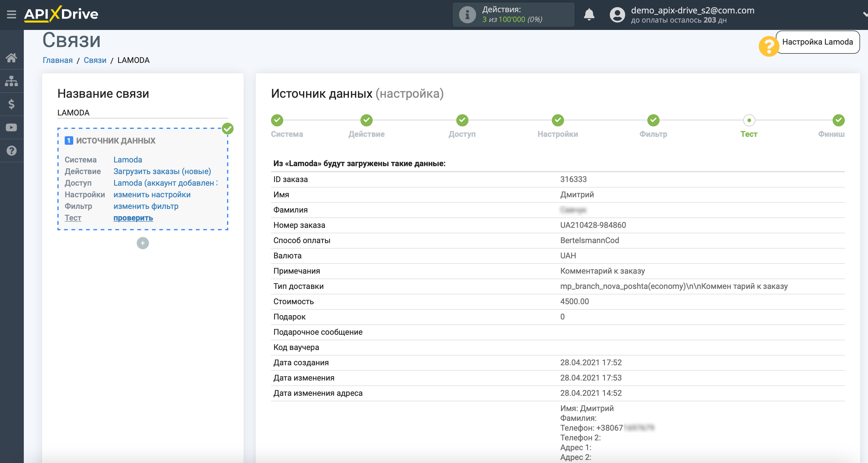This screenshot has width=868, height=463.
Task: Select currency value UAH
Action: [x=568, y=256]
